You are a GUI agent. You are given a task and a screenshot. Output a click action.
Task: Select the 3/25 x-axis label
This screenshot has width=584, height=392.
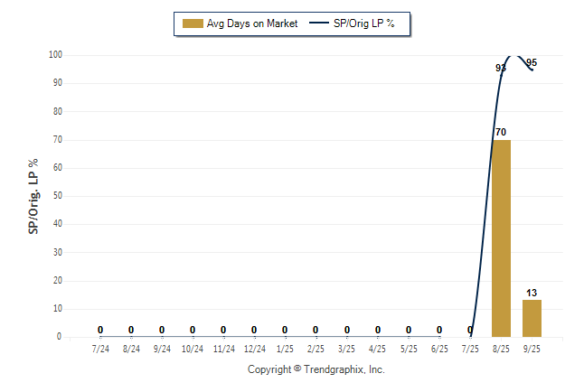[x=346, y=348]
